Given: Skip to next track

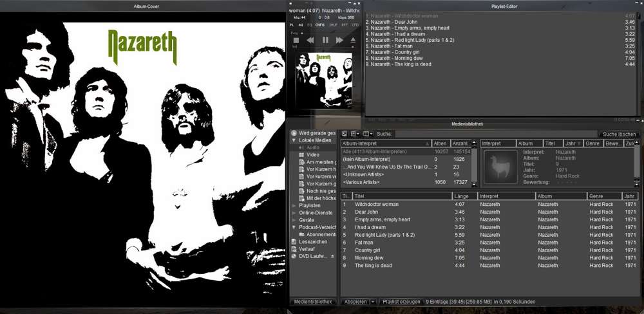Looking at the screenshot, I should click(x=339, y=40).
